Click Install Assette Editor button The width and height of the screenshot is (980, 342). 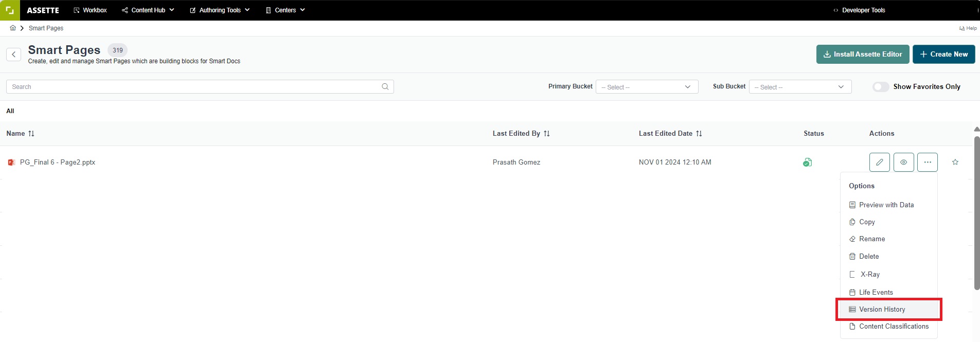(862, 55)
